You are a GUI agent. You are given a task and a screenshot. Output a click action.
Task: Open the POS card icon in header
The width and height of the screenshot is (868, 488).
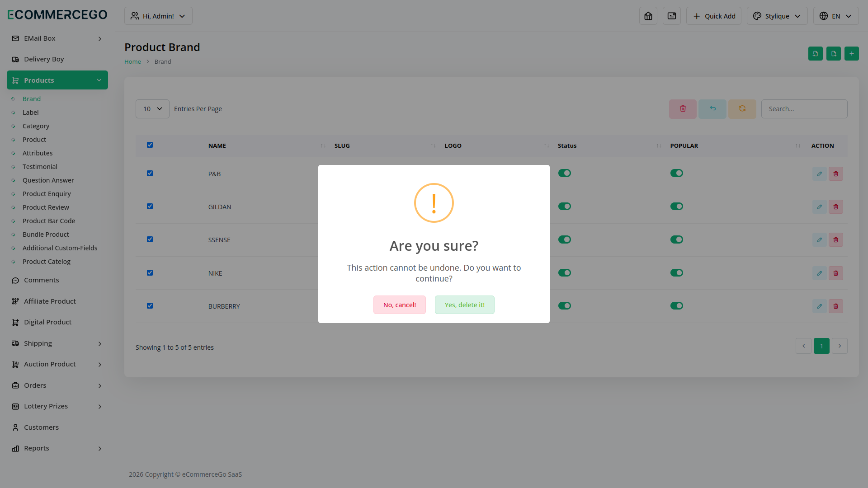coord(671,16)
